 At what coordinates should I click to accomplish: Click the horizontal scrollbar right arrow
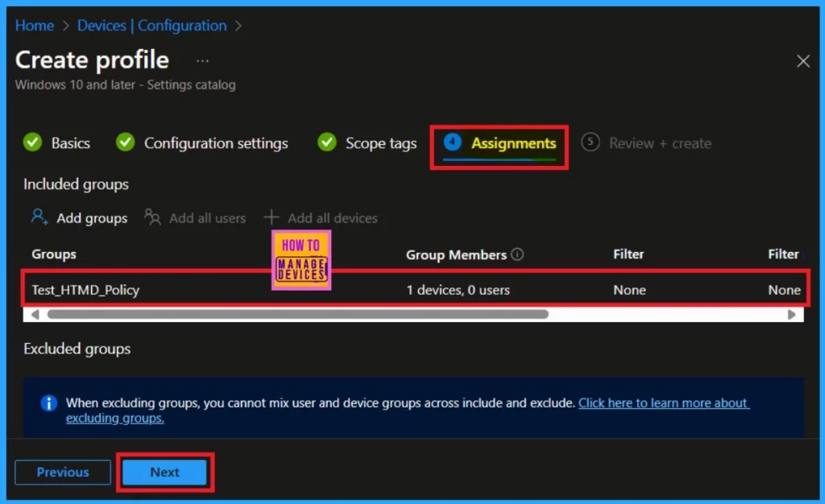point(791,314)
